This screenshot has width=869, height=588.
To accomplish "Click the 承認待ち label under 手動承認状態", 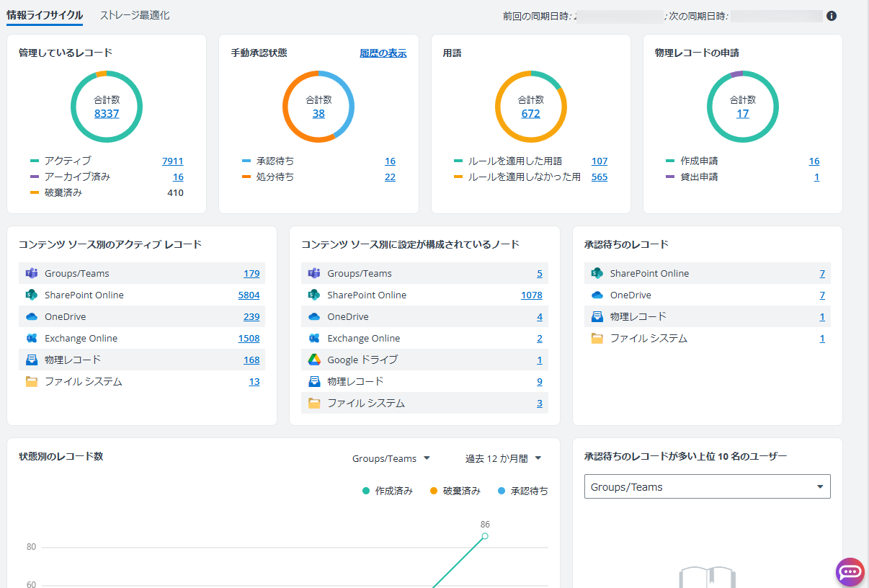I will click(x=275, y=161).
